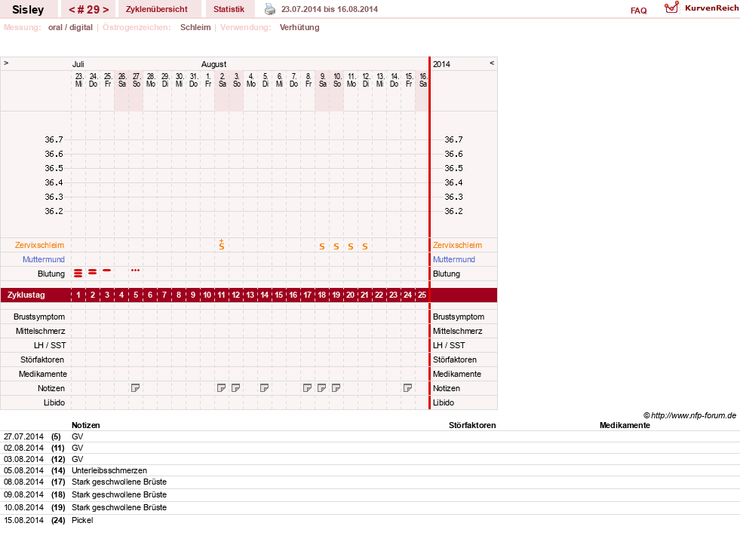Image resolution: width=740 pixels, height=560 pixels.
Task: Click the Medikamente column heading in notes
Action: pos(625,425)
